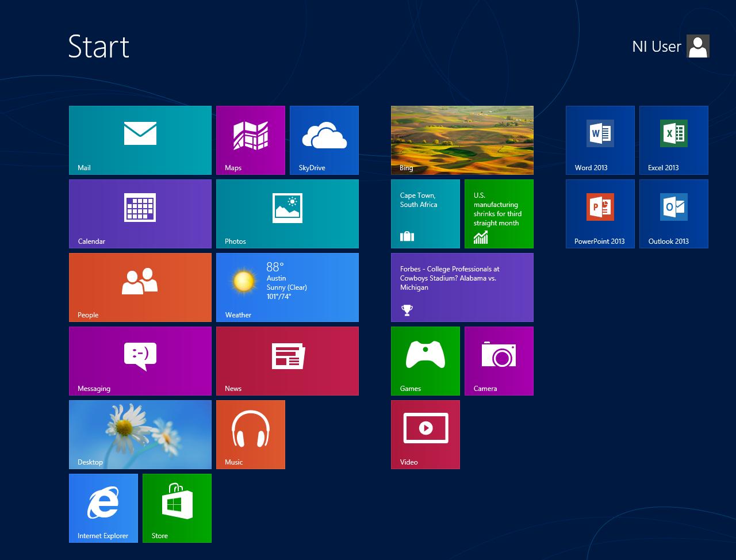Open the Calendar tile
The image size is (736, 560).
[x=140, y=214]
